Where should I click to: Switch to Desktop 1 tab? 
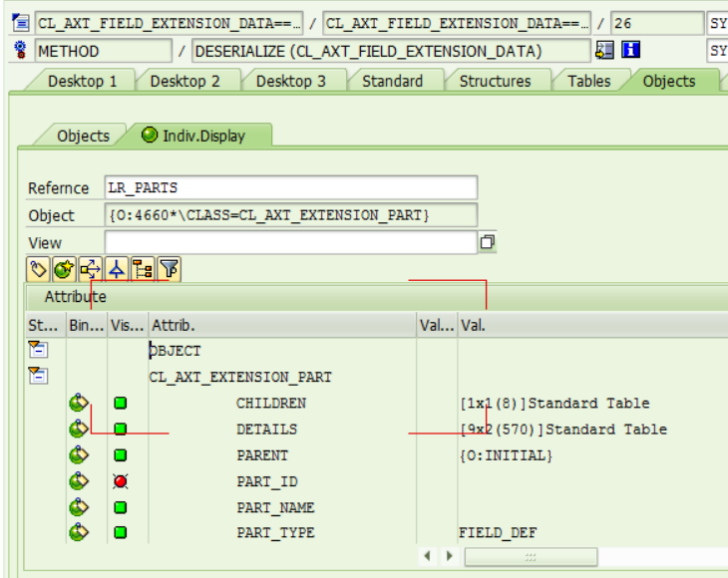tap(82, 81)
